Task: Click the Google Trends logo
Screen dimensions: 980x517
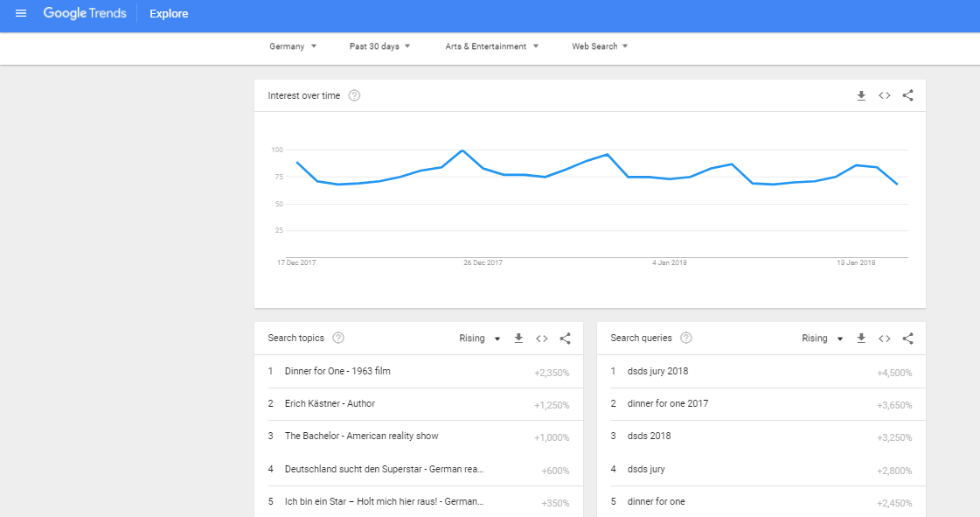Action: tap(85, 13)
